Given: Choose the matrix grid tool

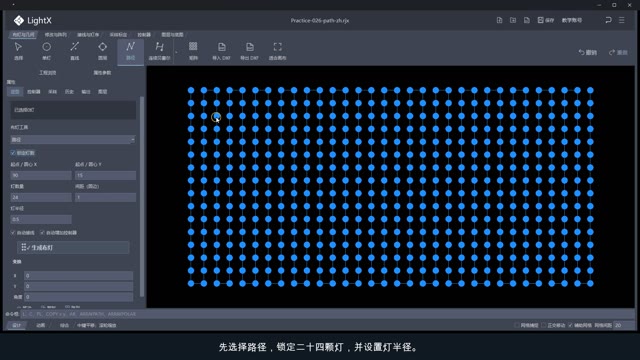Looking at the screenshot, I should (193, 51).
